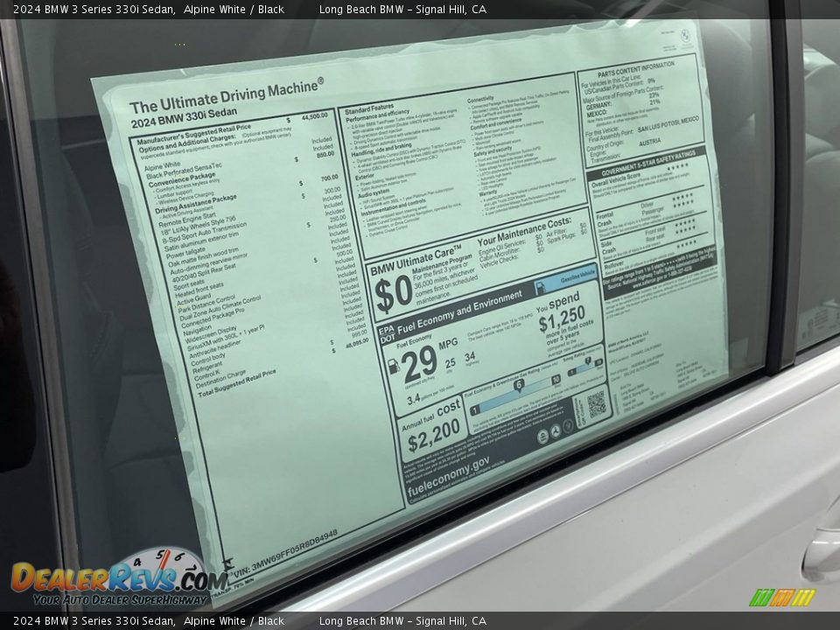840x630 pixels.
Task: Click the Smog Rating scale bar
Action: (x=585, y=368)
